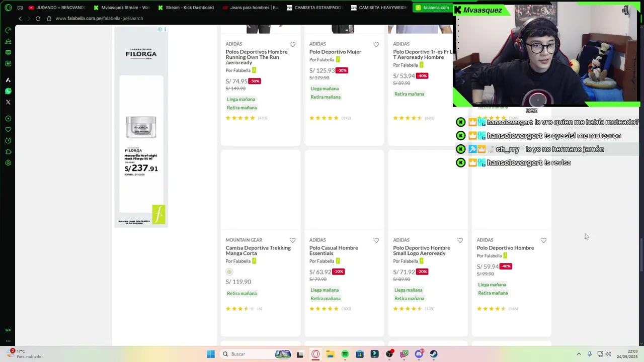This screenshot has height=362, width=644.
Task: Switch to Mvaasquez Stream tab
Action: click(x=122, y=8)
